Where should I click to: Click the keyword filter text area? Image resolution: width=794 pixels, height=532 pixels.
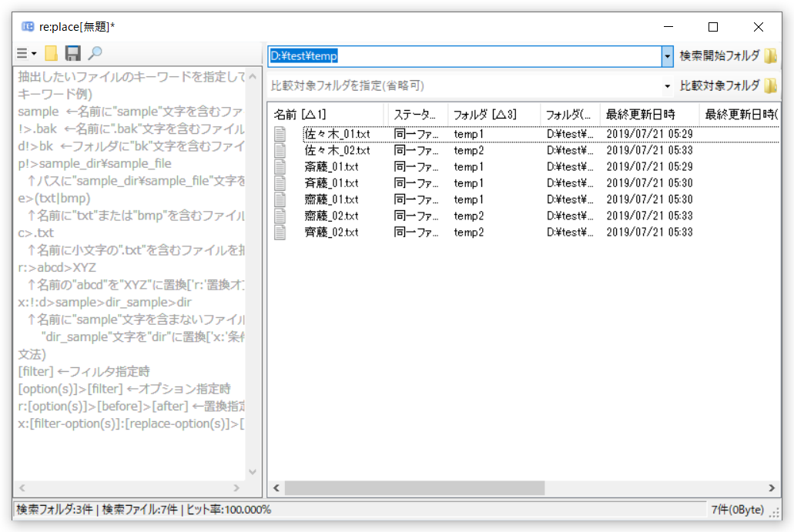129,273
